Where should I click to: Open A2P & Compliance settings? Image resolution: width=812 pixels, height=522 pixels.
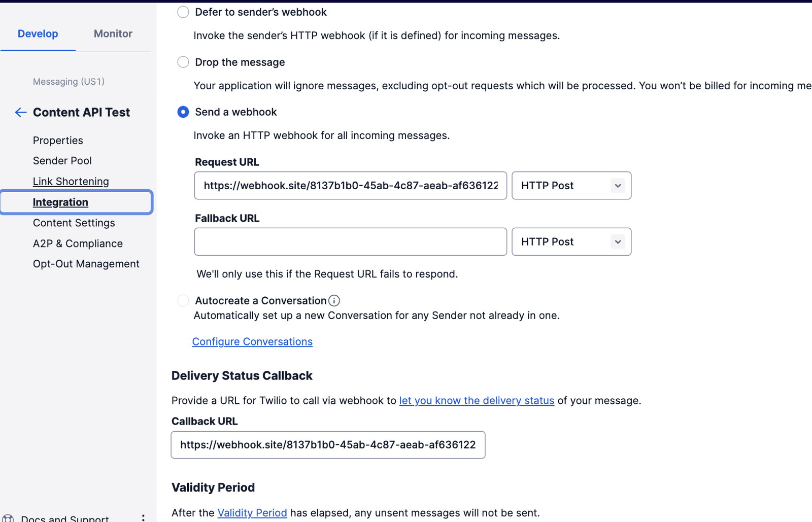[x=78, y=243]
